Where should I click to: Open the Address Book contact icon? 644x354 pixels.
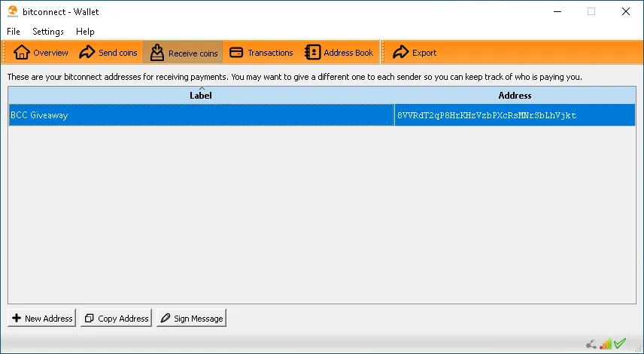[312, 52]
